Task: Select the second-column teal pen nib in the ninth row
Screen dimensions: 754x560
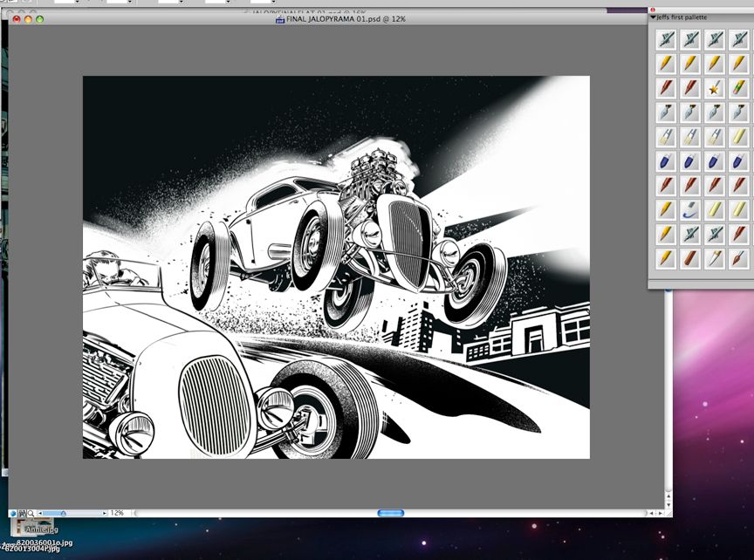Action: coord(690,234)
